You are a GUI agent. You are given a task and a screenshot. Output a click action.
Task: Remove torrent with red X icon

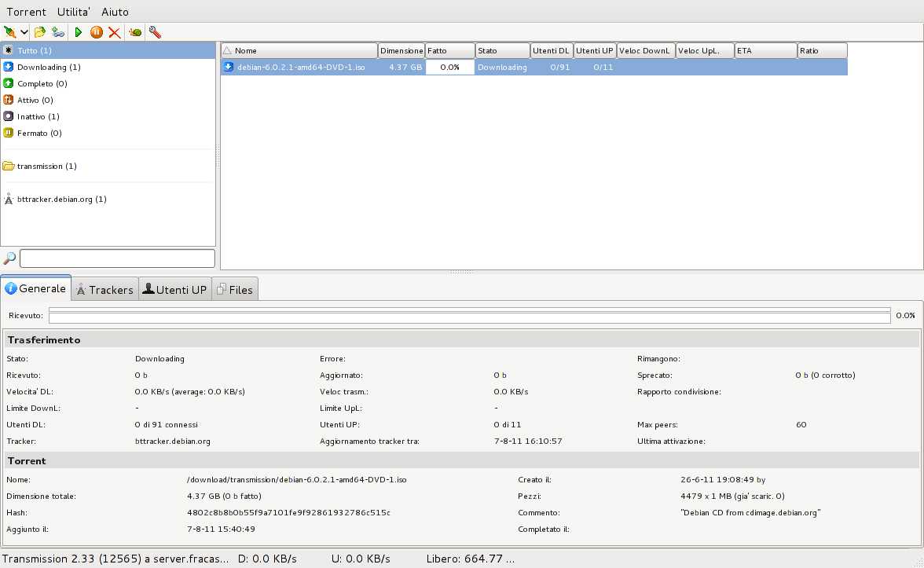coord(115,32)
